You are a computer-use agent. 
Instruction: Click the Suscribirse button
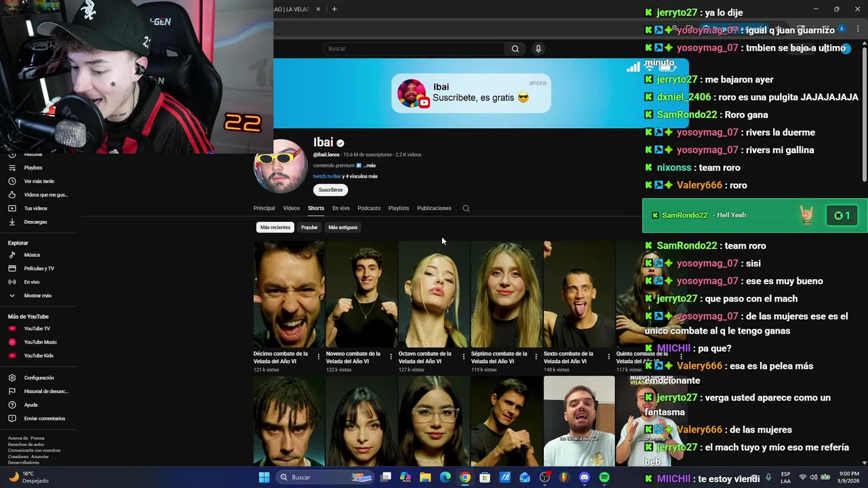click(x=331, y=190)
